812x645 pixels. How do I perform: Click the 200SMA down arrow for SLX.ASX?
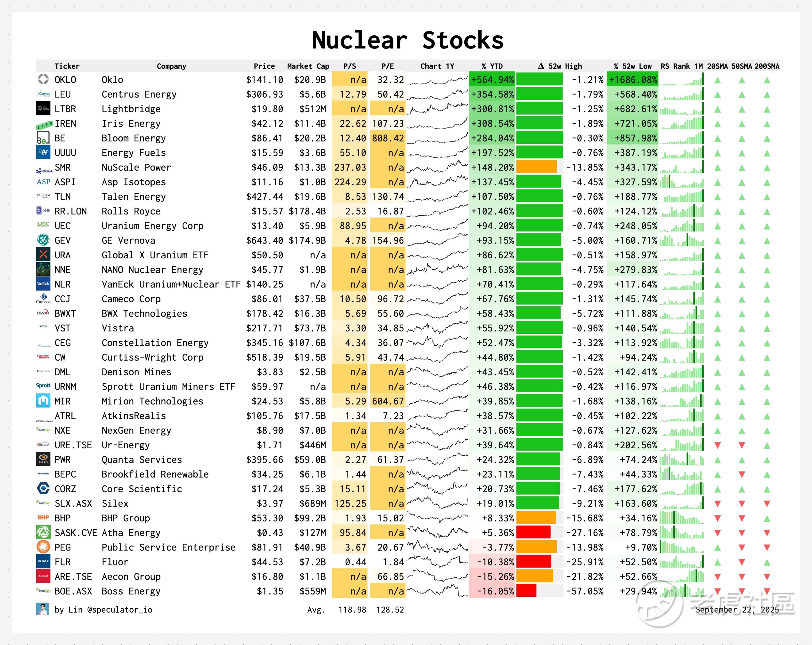click(x=767, y=504)
